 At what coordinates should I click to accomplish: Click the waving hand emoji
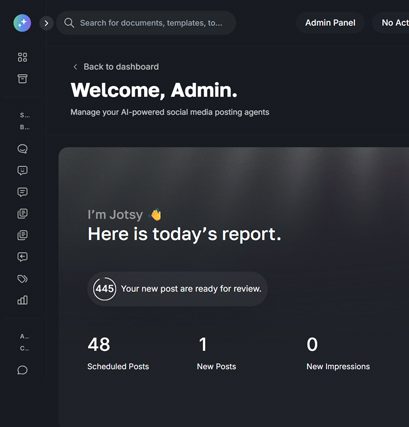156,215
